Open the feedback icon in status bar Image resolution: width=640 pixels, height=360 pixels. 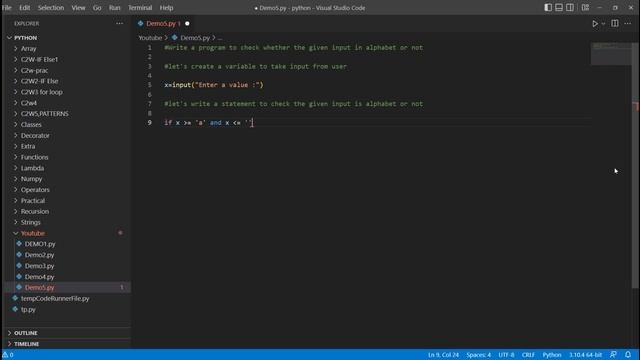[613, 355]
